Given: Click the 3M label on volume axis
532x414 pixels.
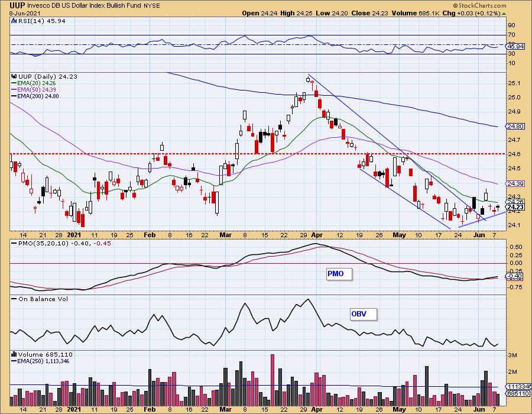Looking at the screenshot, I should coord(512,355).
